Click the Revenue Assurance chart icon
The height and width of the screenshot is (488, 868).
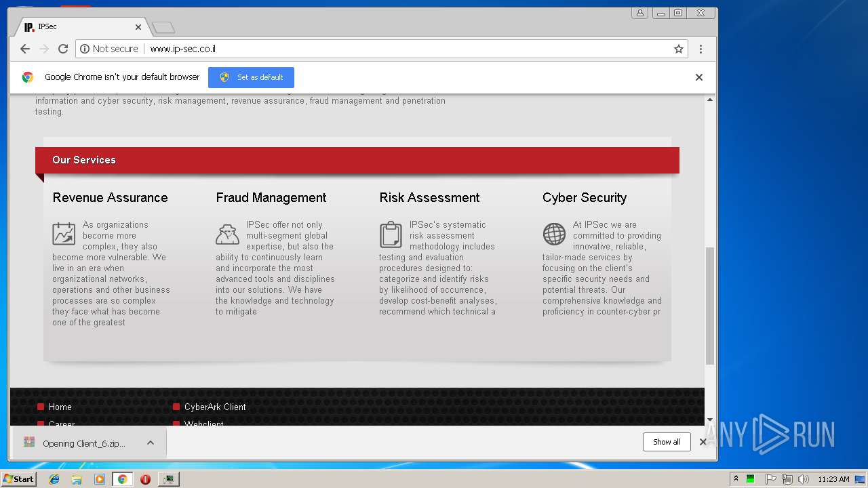[x=64, y=234]
